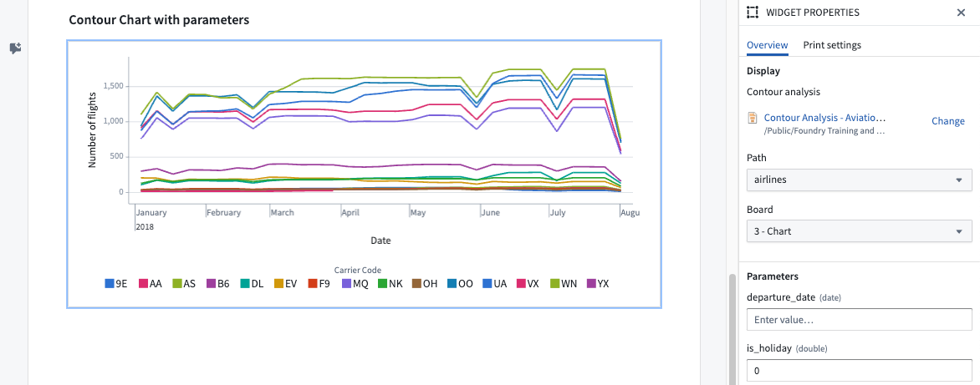Click the '500' y-axis tick label
This screenshot has height=385, width=980.
[x=118, y=156]
